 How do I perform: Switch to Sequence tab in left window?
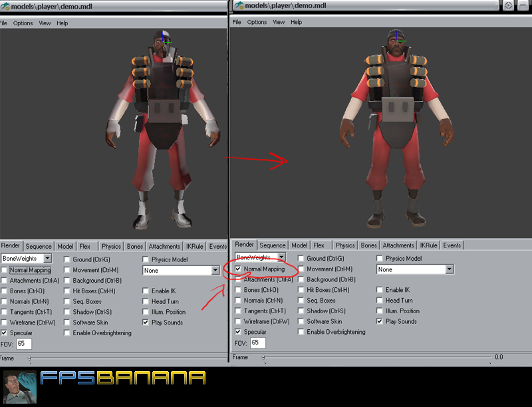click(39, 246)
